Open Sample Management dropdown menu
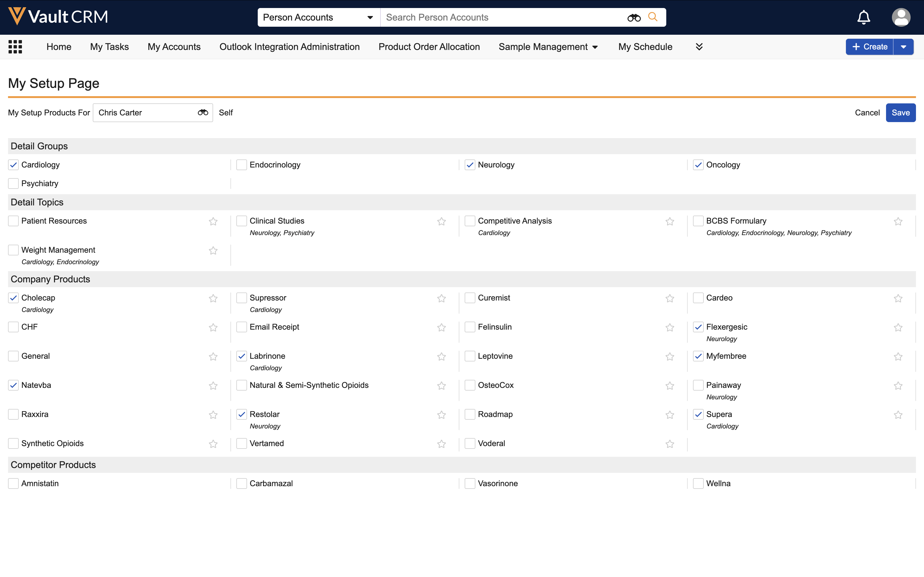This screenshot has height=577, width=924. (548, 46)
